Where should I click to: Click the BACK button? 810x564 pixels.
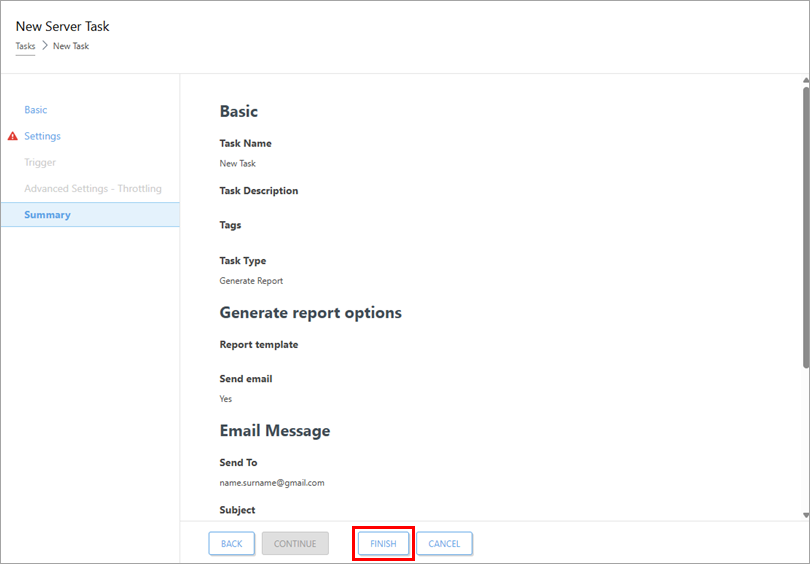[x=231, y=543]
